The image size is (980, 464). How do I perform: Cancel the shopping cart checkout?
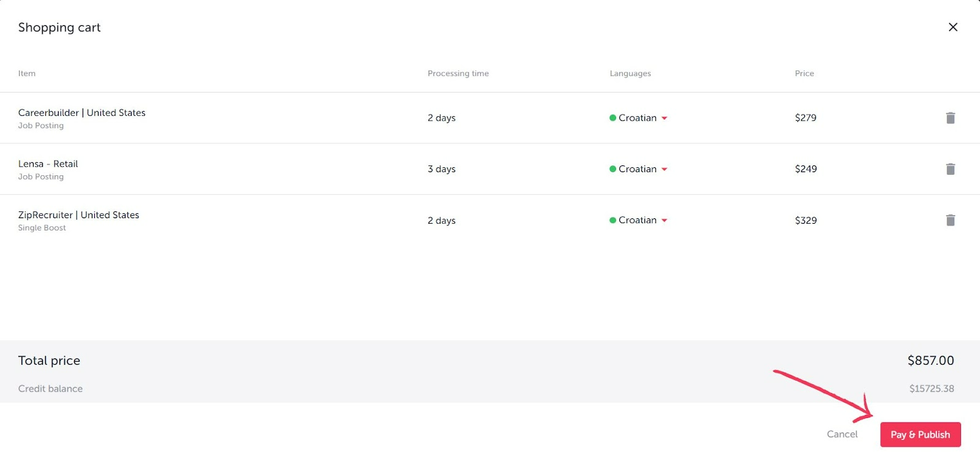tap(842, 434)
